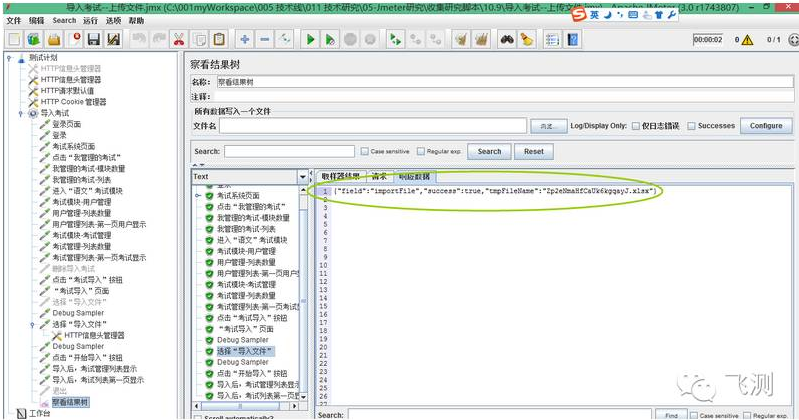This screenshot has width=799, height=420.
Task: Switch to the 请求 request tab
Action: coord(379,176)
